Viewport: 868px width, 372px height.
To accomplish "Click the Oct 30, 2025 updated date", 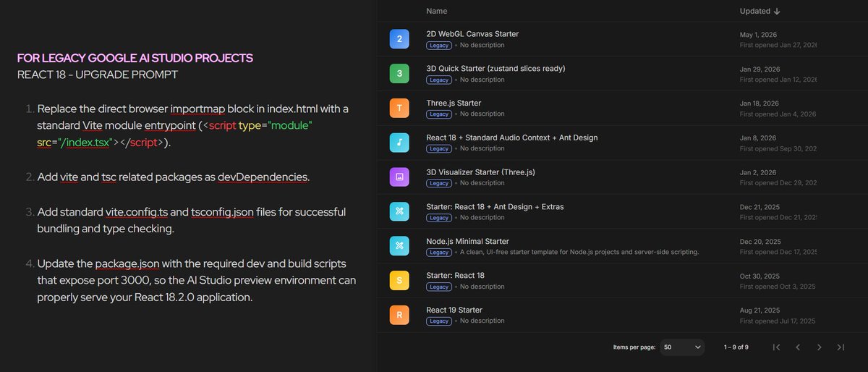I will [x=761, y=276].
